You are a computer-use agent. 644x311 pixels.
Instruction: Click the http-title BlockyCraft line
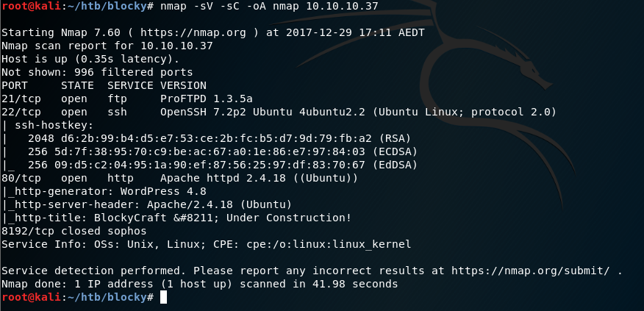176,218
